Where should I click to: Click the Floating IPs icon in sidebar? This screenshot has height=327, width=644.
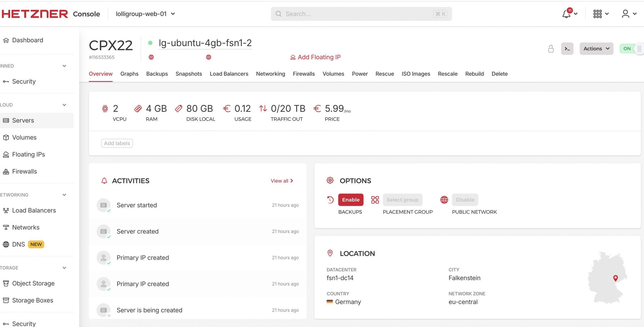(6, 154)
